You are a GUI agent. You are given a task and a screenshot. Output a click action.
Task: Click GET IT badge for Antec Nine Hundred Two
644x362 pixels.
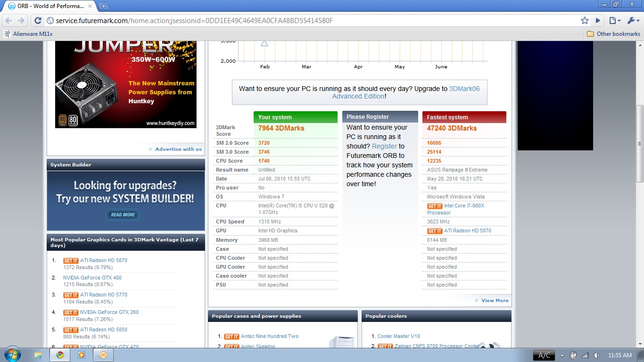pyautogui.click(x=231, y=337)
